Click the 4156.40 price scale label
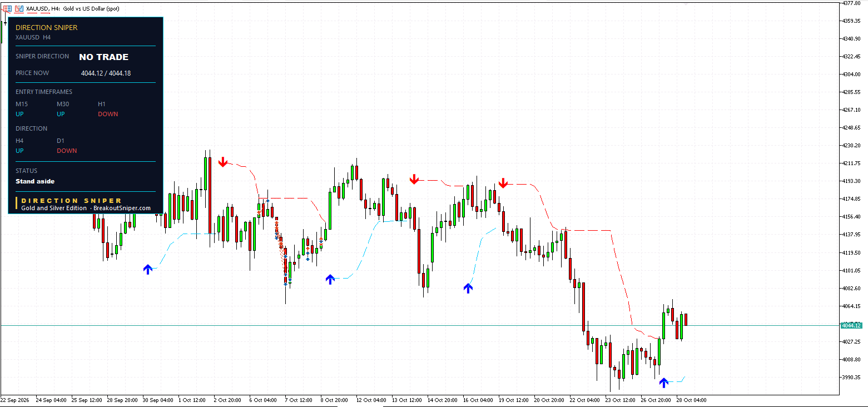The height and width of the screenshot is (407, 868). pos(852,216)
